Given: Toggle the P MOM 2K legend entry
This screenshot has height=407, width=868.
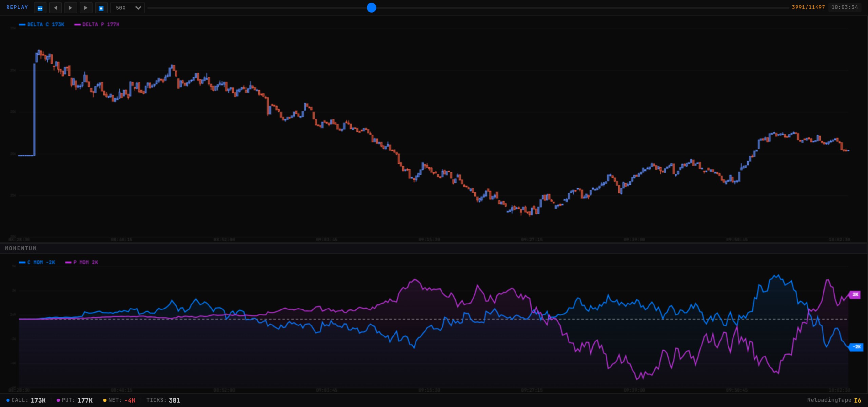Looking at the screenshot, I should (82, 262).
